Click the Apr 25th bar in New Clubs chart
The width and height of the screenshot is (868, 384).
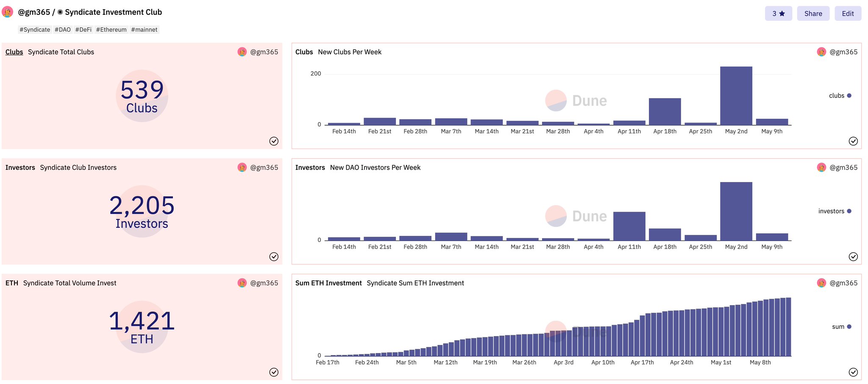[701, 124]
